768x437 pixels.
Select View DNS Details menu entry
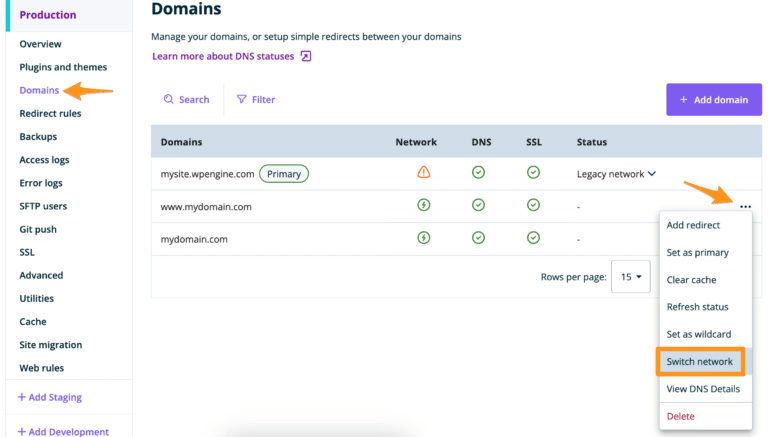(703, 389)
